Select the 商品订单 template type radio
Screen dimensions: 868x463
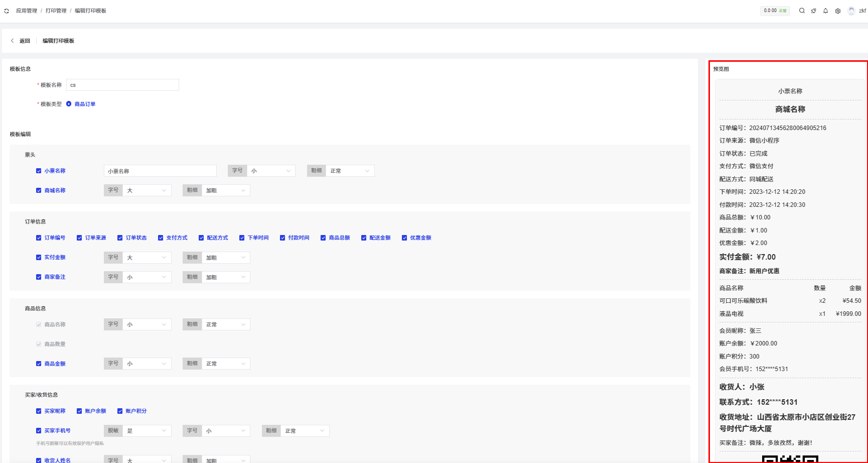[69, 104]
